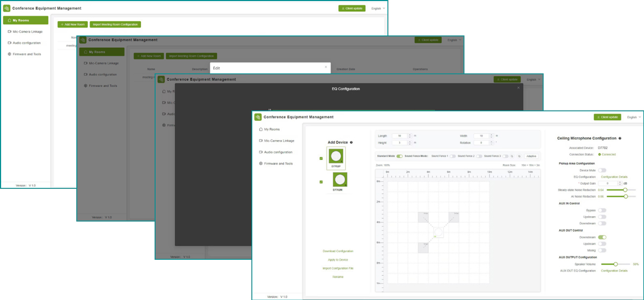Screen dimensions: 644x300
Task: Open the English dropdown in the second window
Action: point(454,40)
